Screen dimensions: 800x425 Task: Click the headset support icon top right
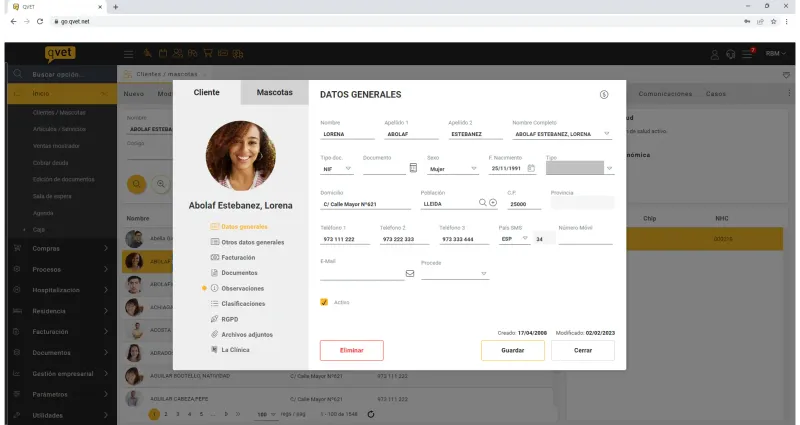point(731,54)
